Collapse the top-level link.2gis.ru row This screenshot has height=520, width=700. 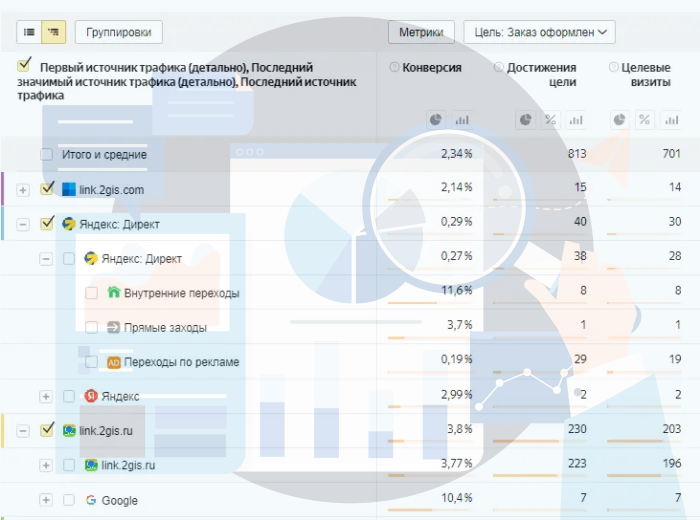23,431
